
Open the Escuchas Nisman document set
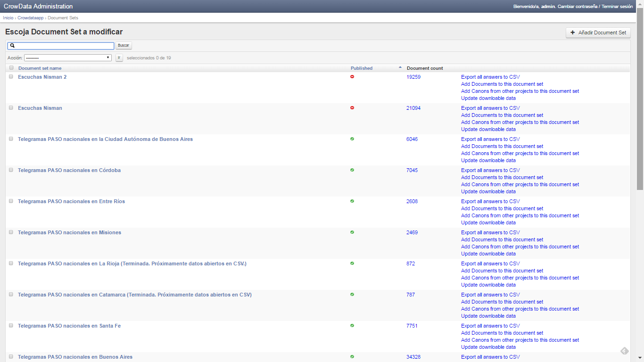(x=40, y=108)
